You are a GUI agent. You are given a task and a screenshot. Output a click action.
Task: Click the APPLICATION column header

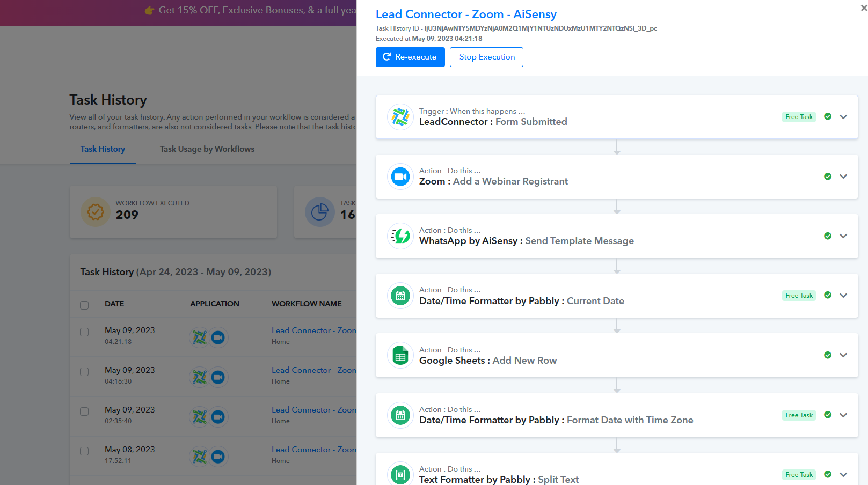215,304
